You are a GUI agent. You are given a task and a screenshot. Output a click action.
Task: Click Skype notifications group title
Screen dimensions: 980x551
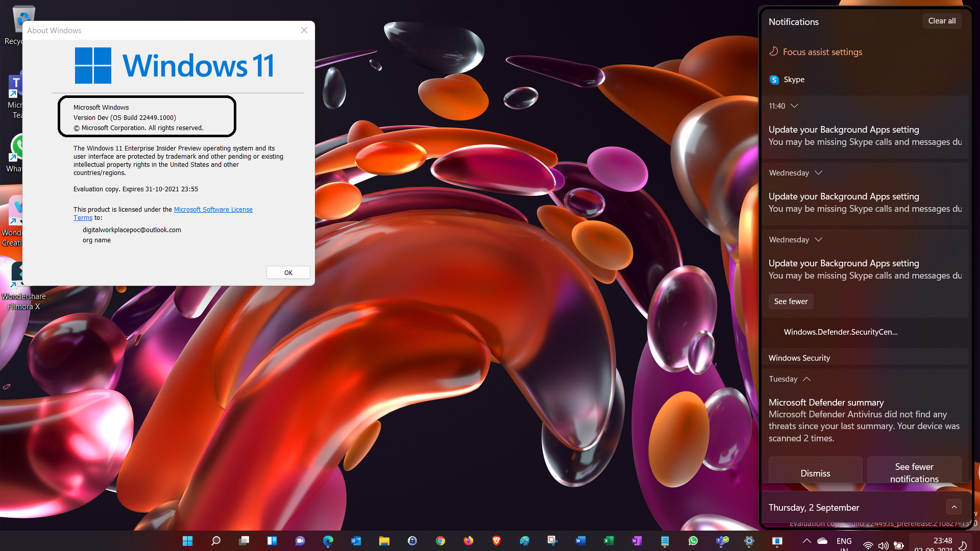pos(794,80)
